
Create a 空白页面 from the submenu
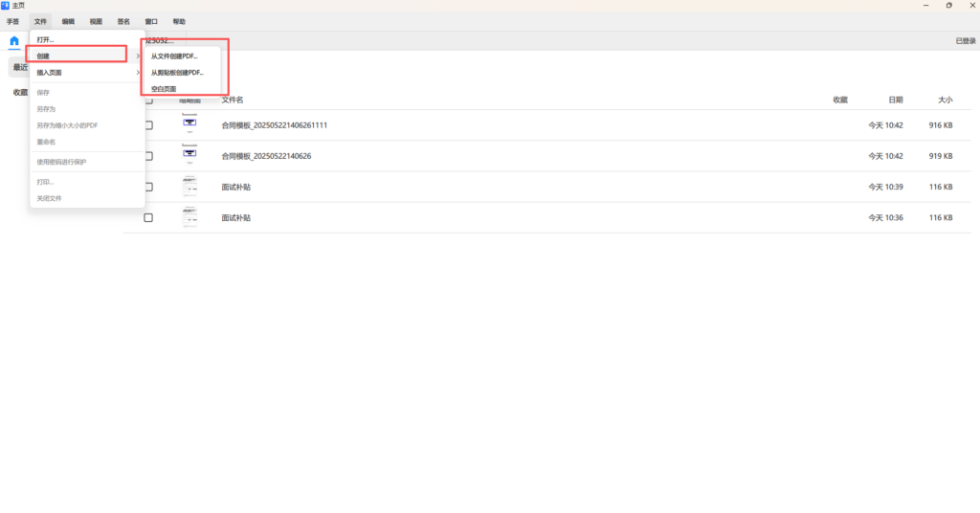click(164, 89)
